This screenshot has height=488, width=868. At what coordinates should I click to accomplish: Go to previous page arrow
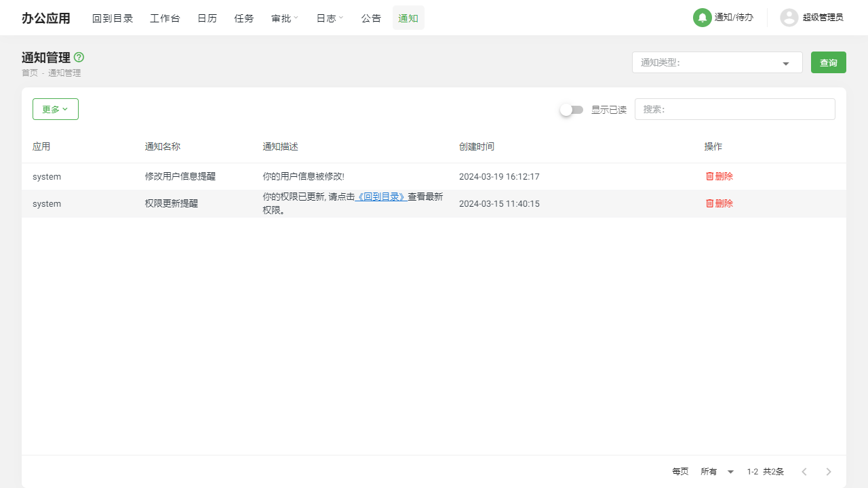pyautogui.click(x=804, y=472)
